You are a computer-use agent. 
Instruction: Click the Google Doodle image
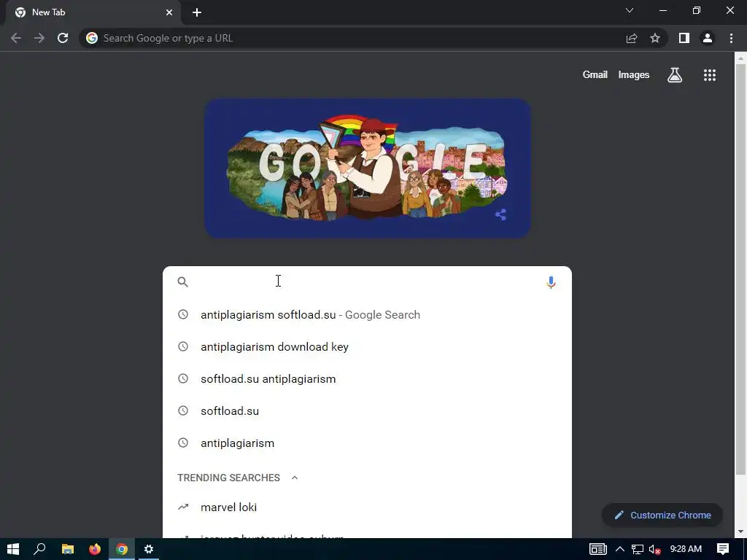coord(368,168)
